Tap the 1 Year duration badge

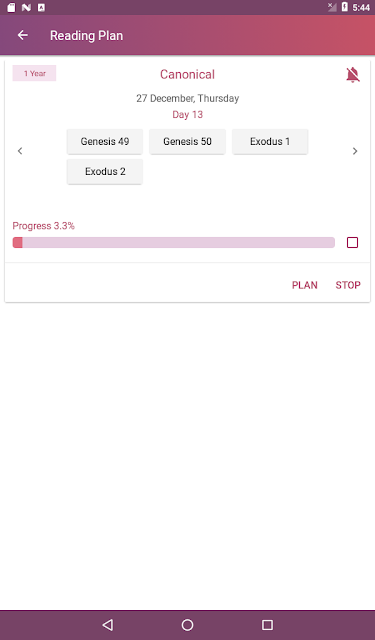[34, 73]
